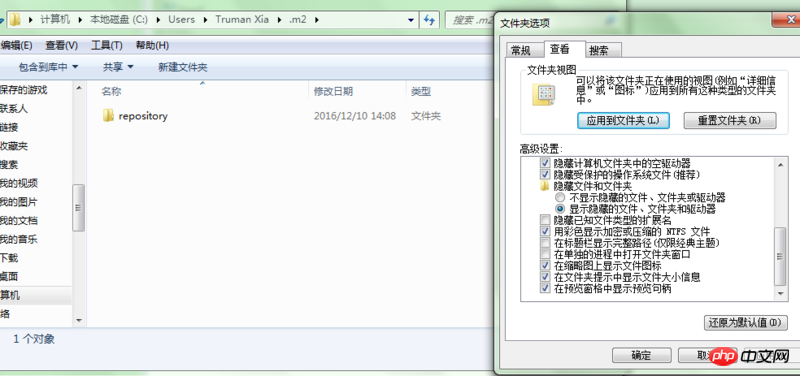The height and width of the screenshot is (376, 800).
Task: Switch to the 常规 tab
Action: (521, 51)
